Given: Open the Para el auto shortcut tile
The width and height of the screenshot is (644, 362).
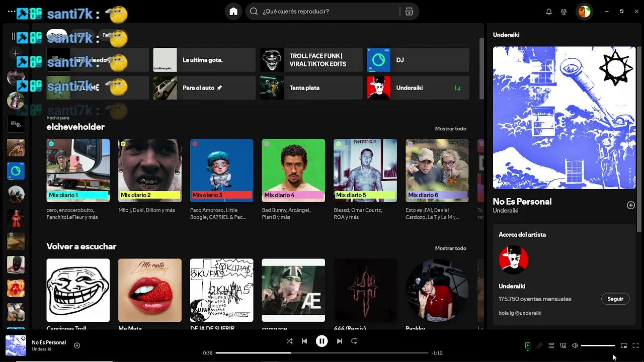Looking at the screenshot, I should coord(204,87).
